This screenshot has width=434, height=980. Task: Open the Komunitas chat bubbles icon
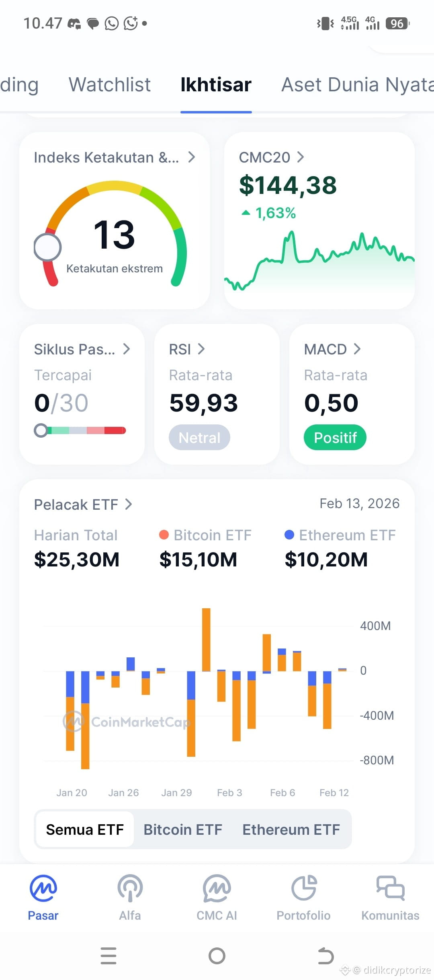(390, 888)
